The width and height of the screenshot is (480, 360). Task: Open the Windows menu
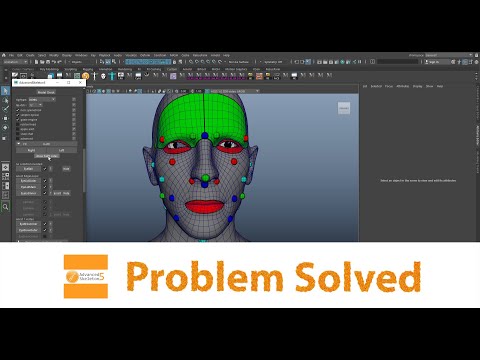click(81, 55)
